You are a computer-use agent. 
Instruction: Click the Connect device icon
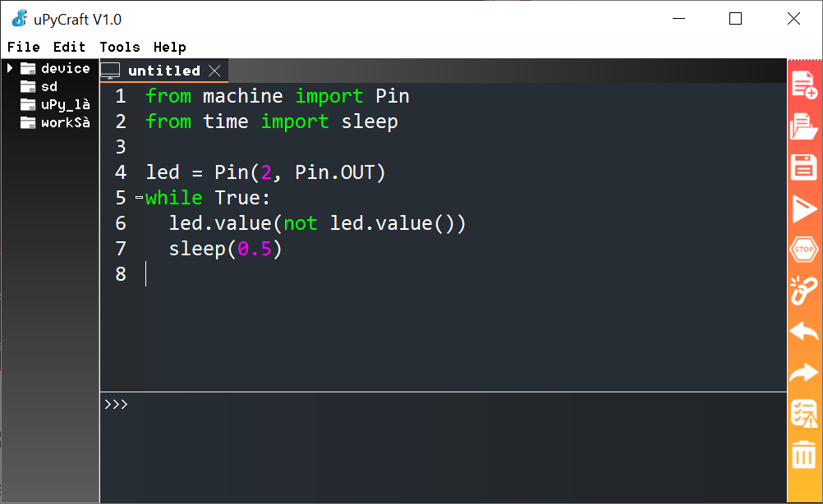coord(803,290)
